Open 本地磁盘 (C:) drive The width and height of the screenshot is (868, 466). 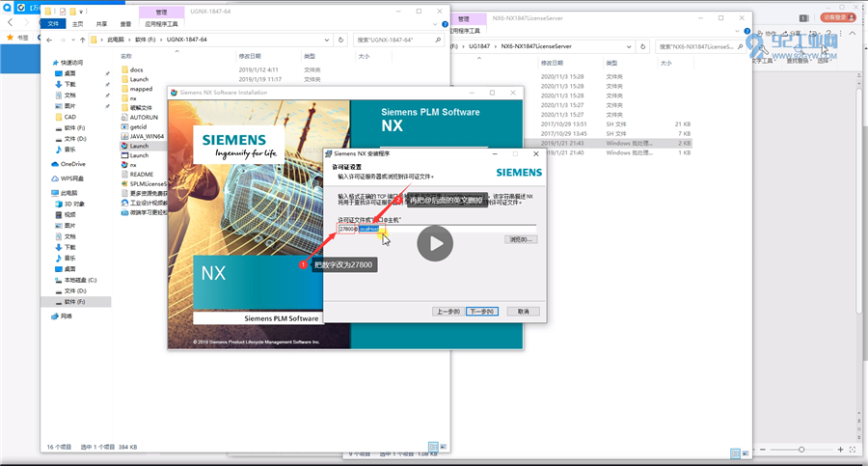80,280
